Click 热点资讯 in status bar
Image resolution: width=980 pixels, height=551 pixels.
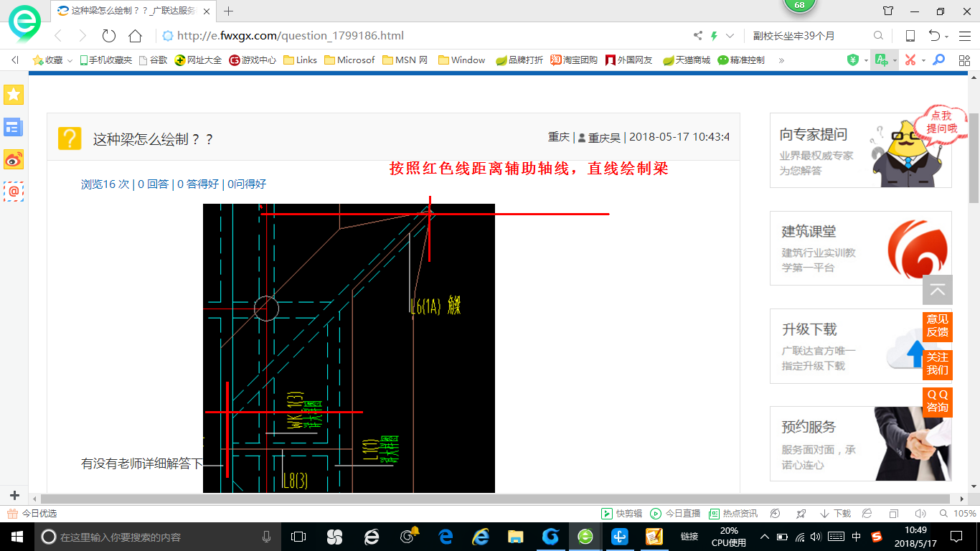[733, 514]
